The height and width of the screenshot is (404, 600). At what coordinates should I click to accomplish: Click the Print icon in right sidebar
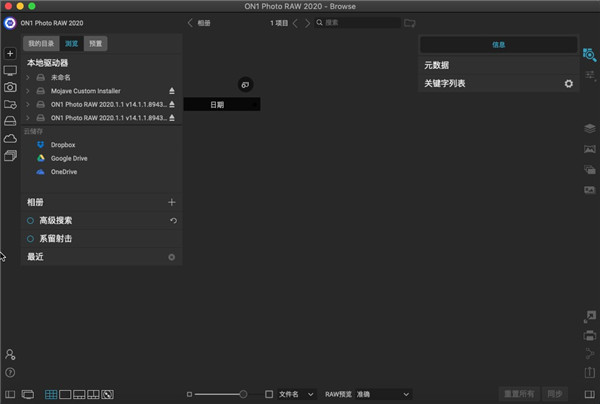(x=590, y=336)
